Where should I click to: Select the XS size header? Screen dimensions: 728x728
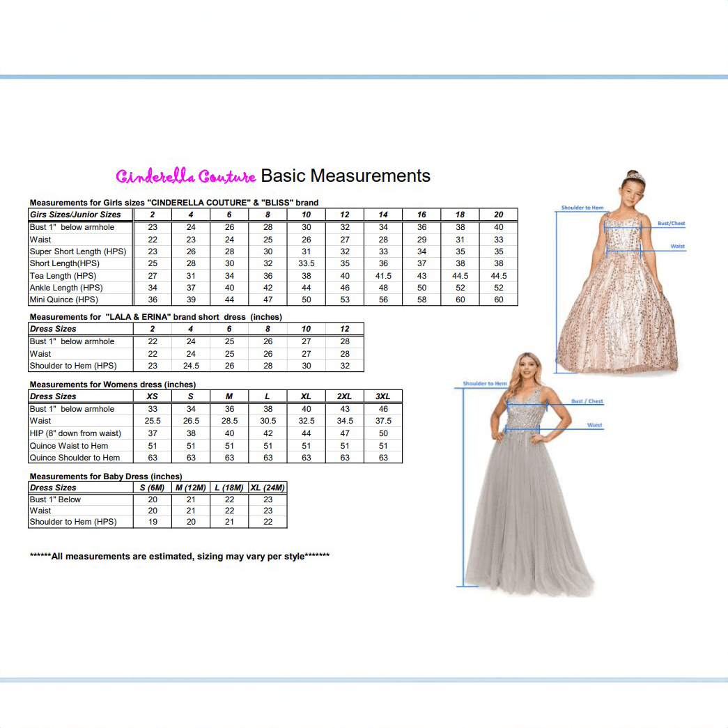tap(153, 396)
